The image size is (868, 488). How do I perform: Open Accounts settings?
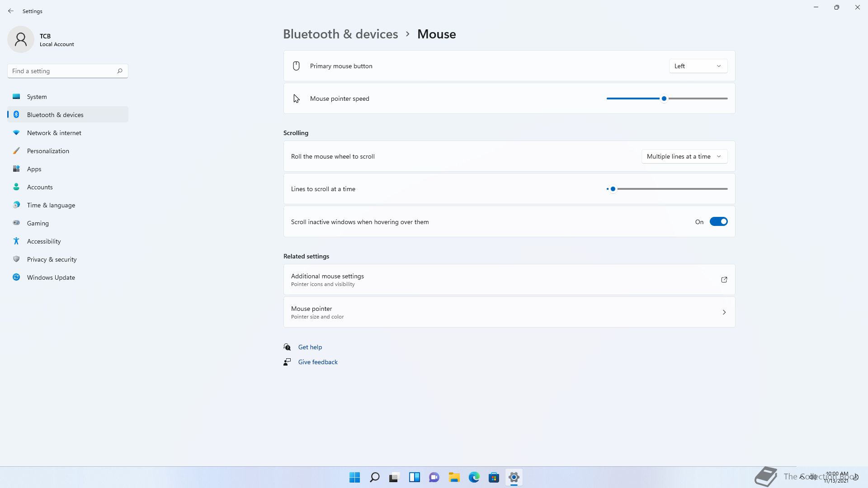pos(68,187)
